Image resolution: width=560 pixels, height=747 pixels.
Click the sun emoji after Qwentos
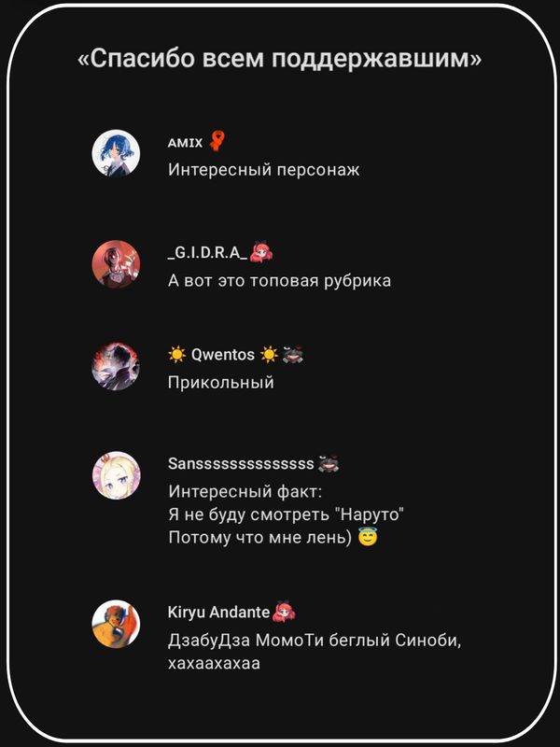[x=269, y=355]
